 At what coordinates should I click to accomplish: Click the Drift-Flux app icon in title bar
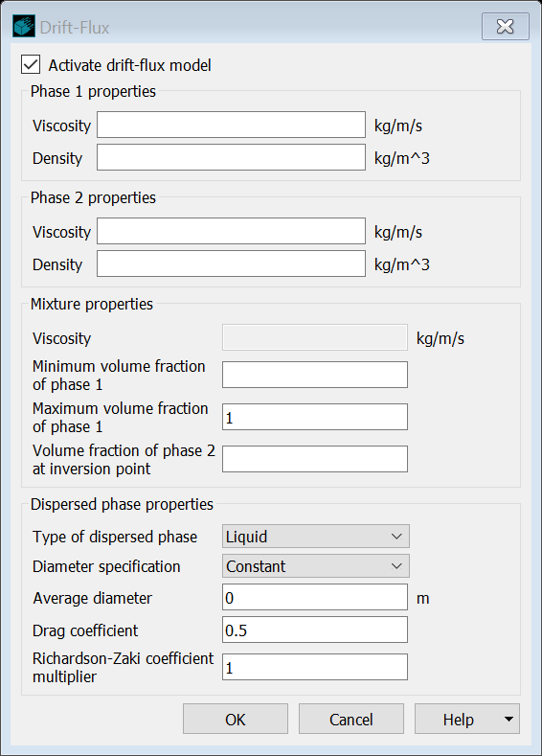coord(24,27)
